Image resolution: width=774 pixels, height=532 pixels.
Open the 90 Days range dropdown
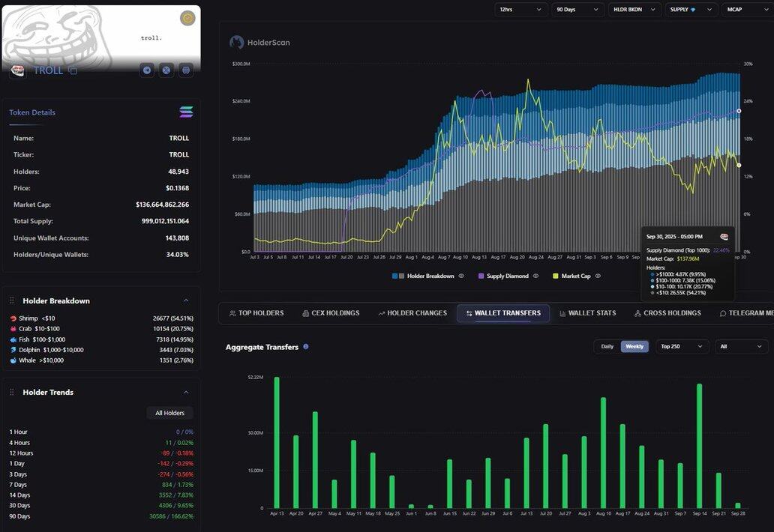coord(577,10)
